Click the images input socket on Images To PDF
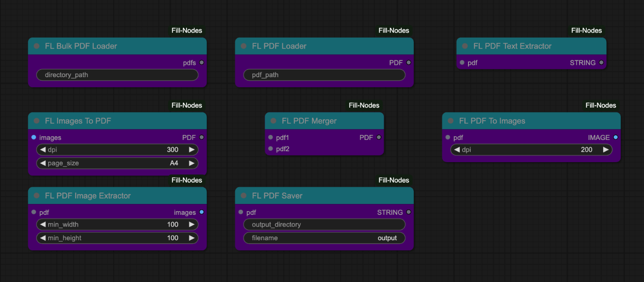The width and height of the screenshot is (644, 282). [34, 137]
